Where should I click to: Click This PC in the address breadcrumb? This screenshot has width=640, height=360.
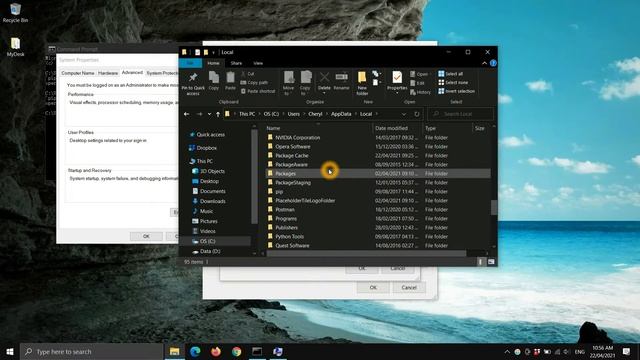pyautogui.click(x=247, y=114)
